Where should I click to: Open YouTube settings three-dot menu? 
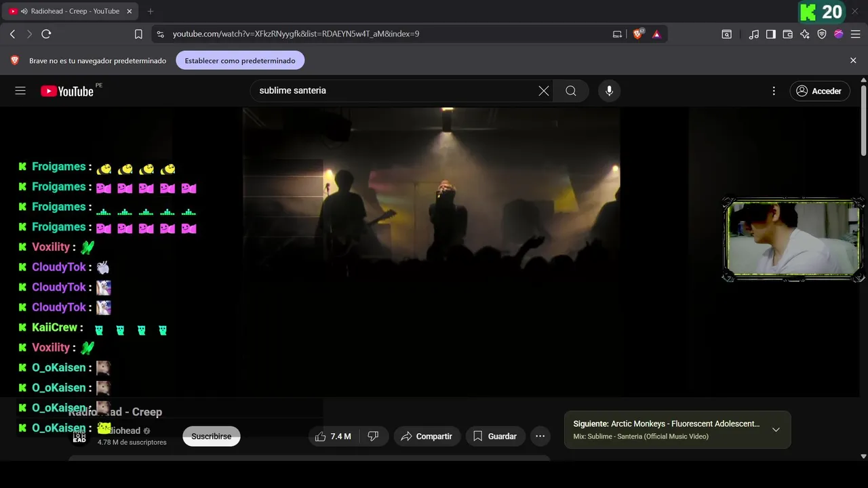pos(774,91)
